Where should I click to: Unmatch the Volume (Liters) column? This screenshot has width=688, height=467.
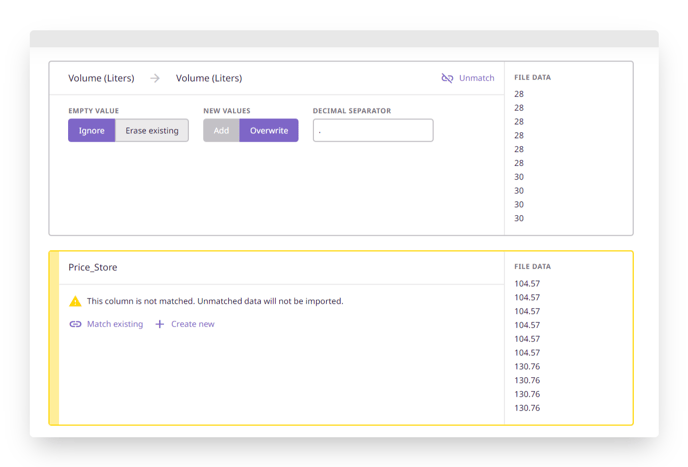pos(468,78)
